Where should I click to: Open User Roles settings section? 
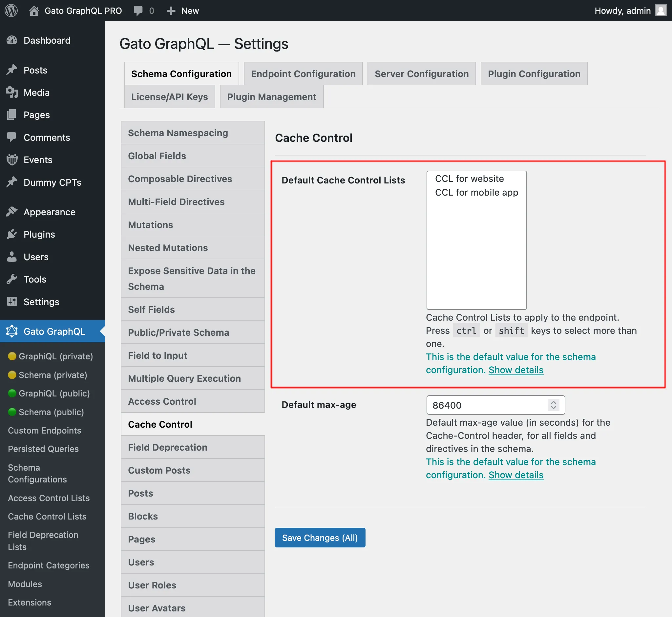(x=193, y=585)
